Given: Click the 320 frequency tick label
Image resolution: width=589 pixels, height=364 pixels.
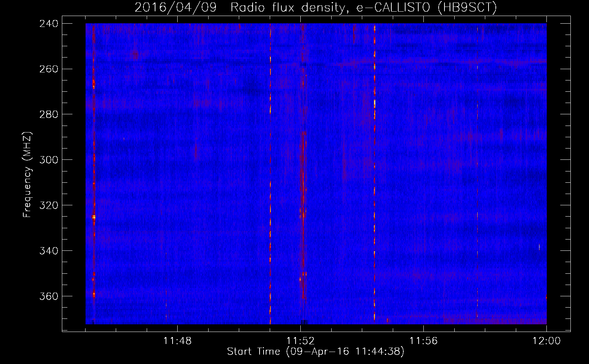Looking at the screenshot, I should 49,206.
